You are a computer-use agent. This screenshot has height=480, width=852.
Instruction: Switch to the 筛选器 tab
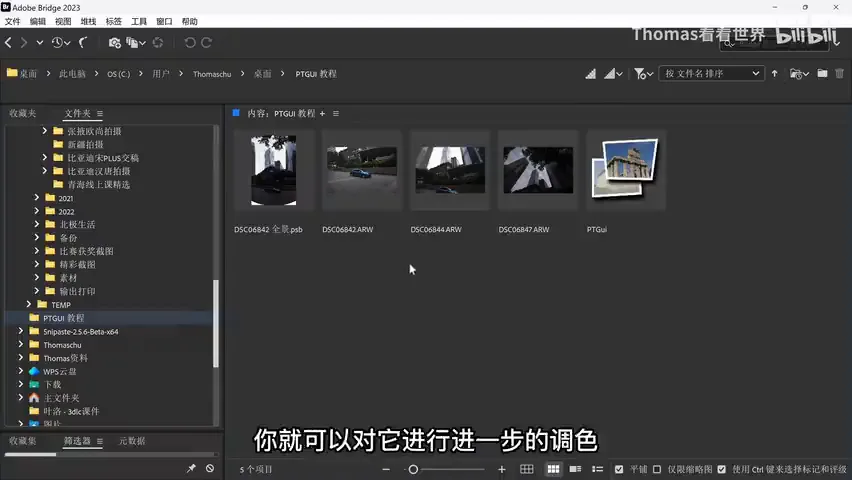coord(77,441)
